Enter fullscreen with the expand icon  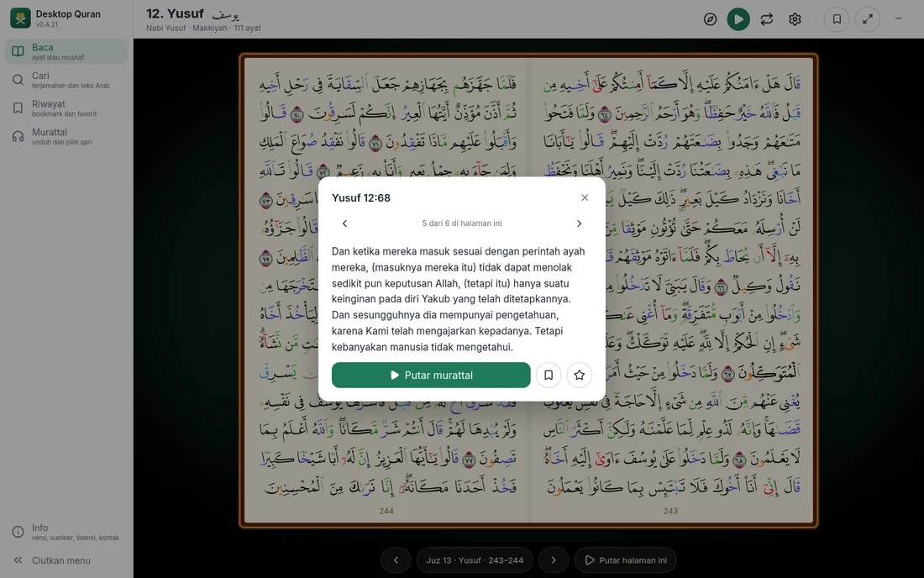pyautogui.click(x=868, y=19)
